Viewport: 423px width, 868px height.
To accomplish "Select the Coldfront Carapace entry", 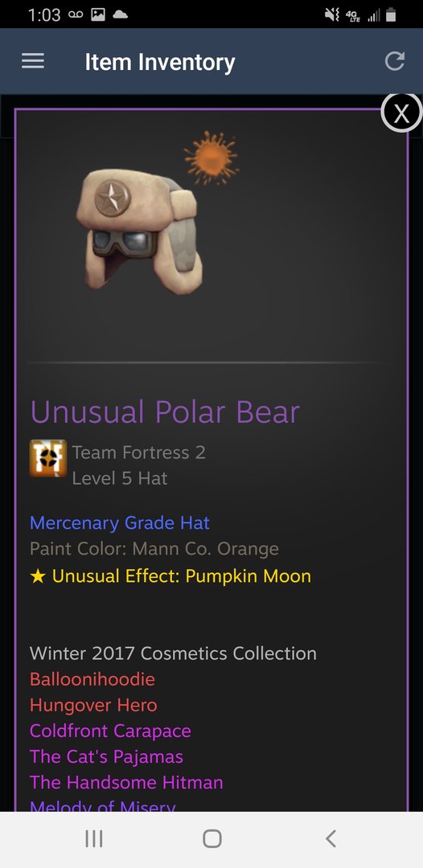I will tap(110, 731).
